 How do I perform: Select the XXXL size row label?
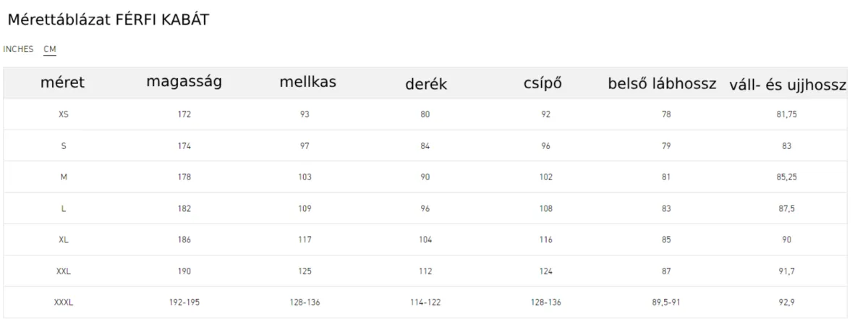pos(63,302)
